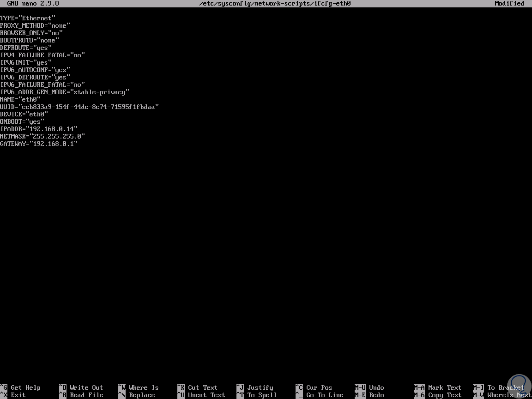
Task: Place cursor on TYPE="Ethernet" line
Action: tap(28, 18)
